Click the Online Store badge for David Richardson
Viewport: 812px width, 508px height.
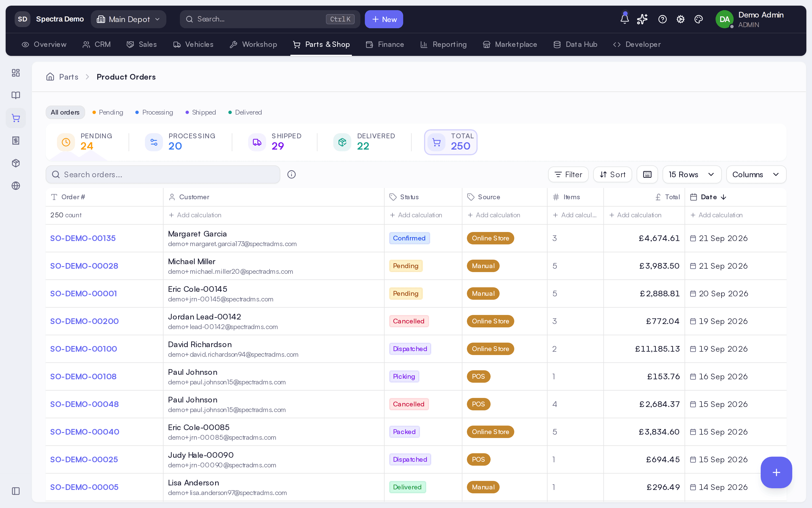tap(490, 349)
